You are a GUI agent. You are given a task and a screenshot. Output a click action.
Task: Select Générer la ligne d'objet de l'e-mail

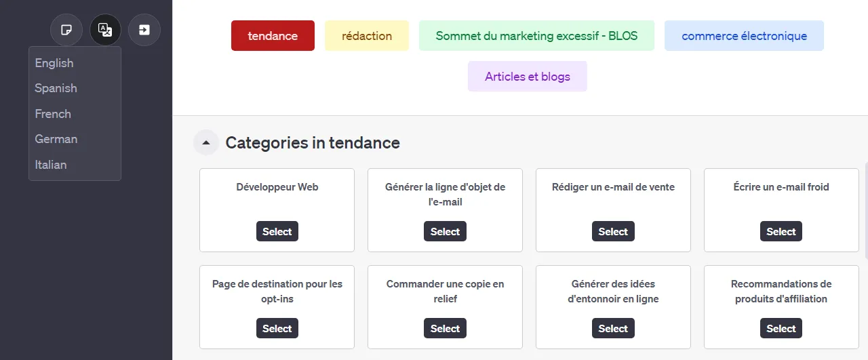click(x=445, y=232)
